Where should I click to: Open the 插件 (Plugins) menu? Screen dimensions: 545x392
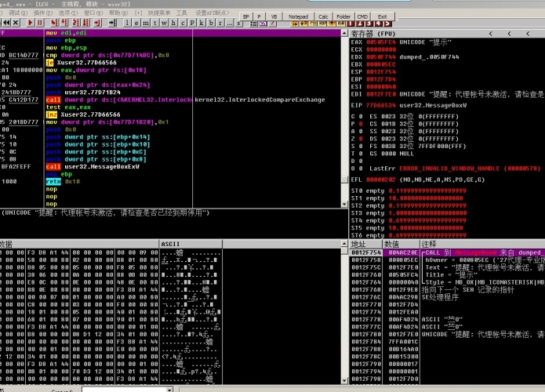43,13
